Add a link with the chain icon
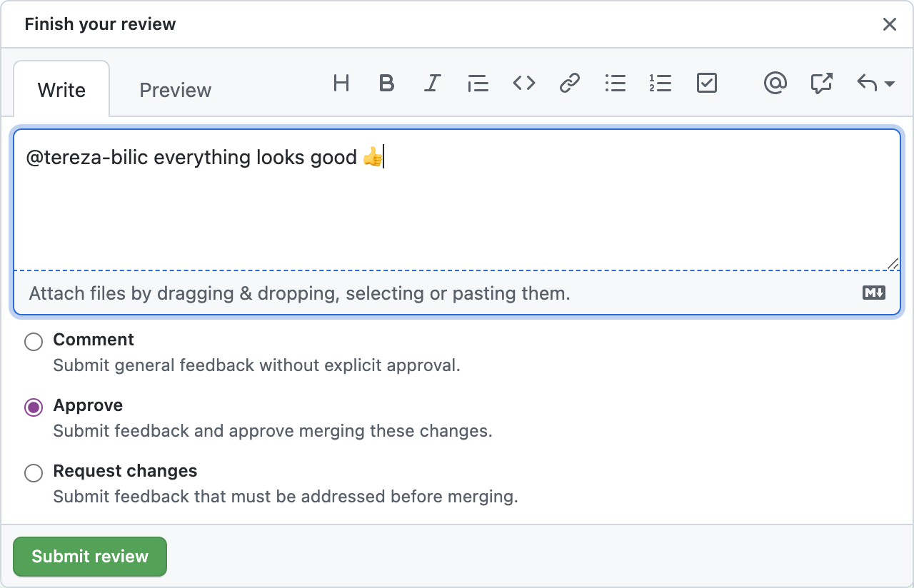Screen dimensions: 914x588 point(569,83)
